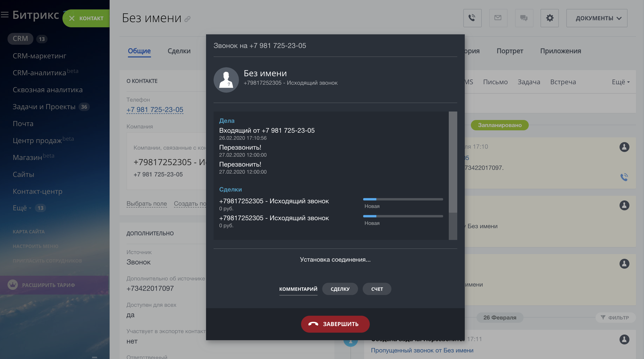
Task: Expand the Документы dropdown
Action: click(596, 18)
